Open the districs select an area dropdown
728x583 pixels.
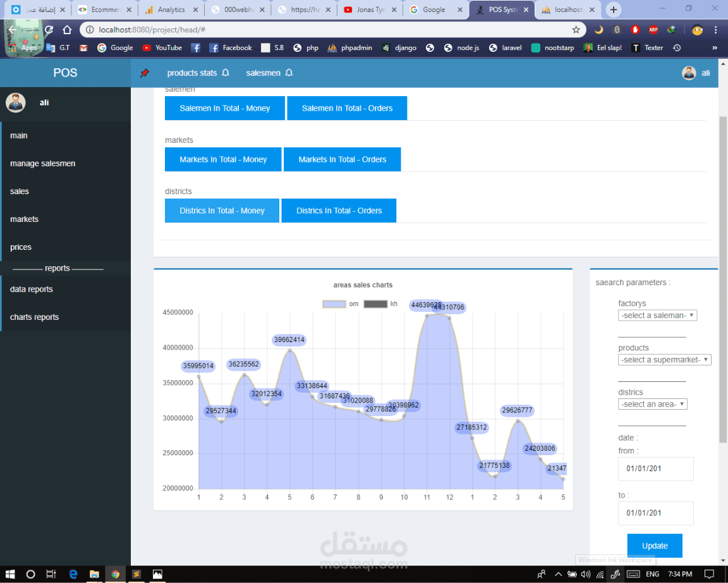(x=652, y=404)
